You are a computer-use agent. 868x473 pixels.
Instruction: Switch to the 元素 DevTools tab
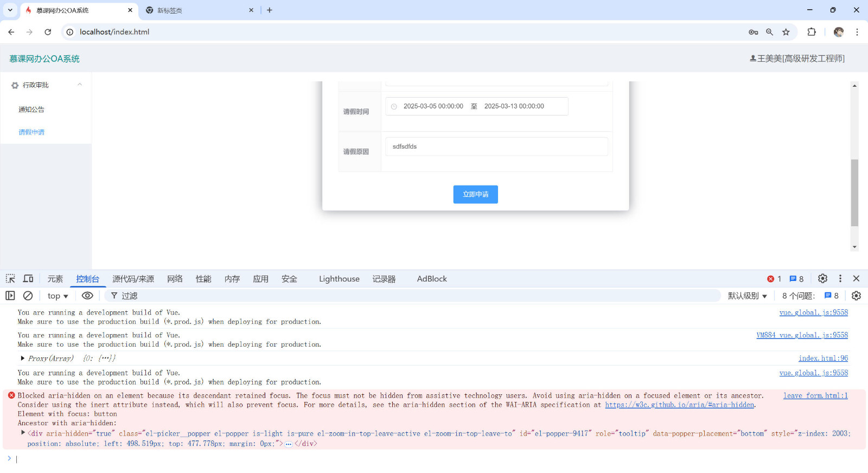(x=55, y=279)
